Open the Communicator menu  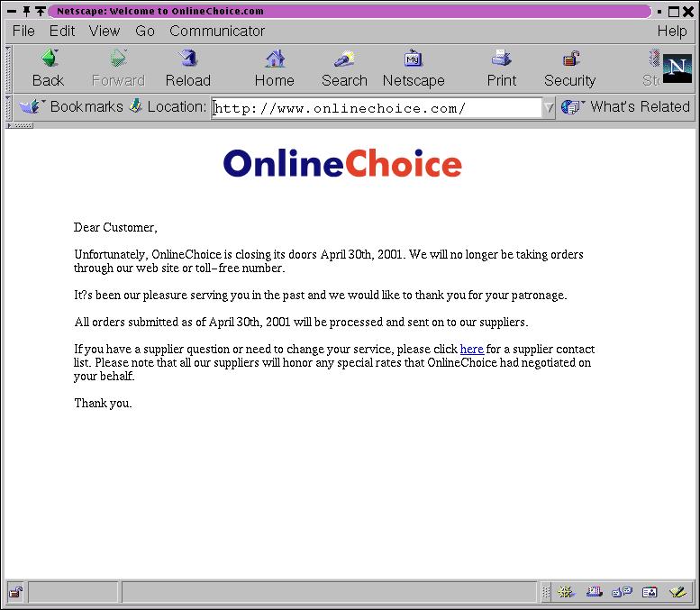217,31
